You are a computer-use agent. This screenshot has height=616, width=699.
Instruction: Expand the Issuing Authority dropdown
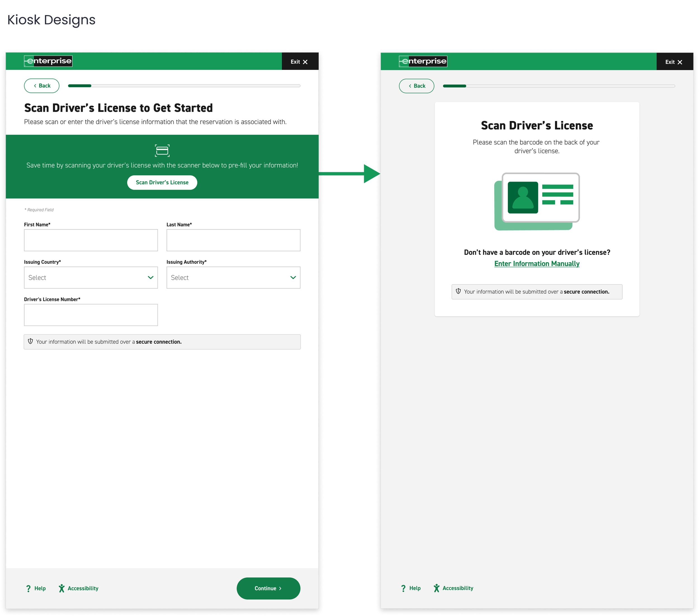click(233, 278)
